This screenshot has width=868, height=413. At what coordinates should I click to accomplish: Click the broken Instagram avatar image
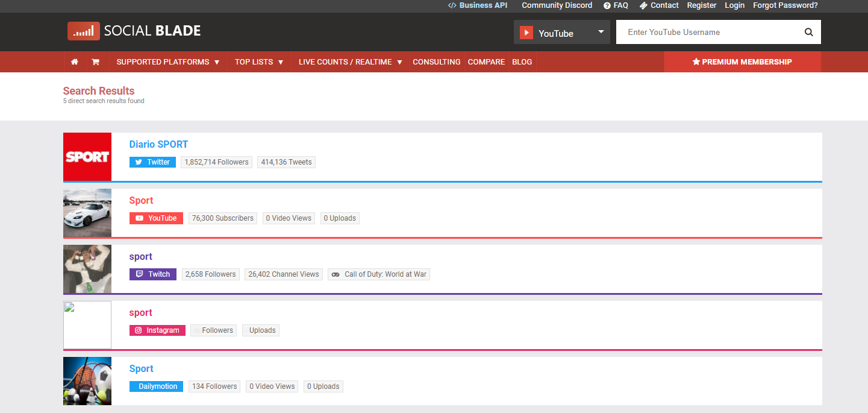pos(87,325)
